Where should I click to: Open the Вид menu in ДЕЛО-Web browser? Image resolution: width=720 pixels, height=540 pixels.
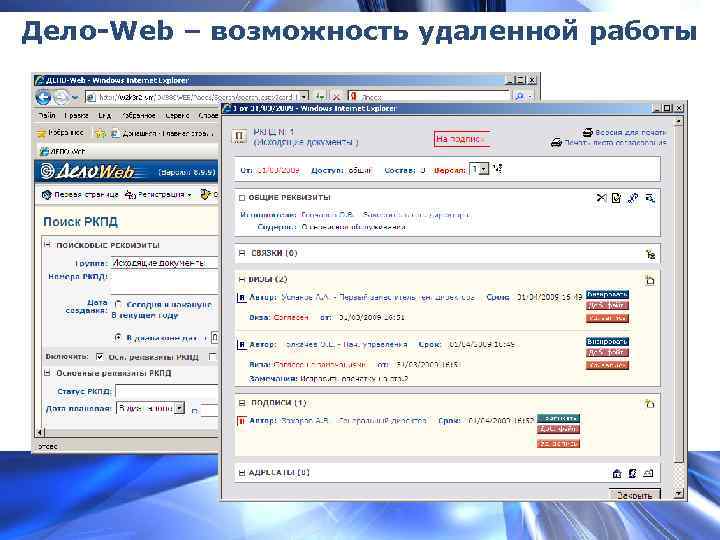pyautogui.click(x=104, y=115)
